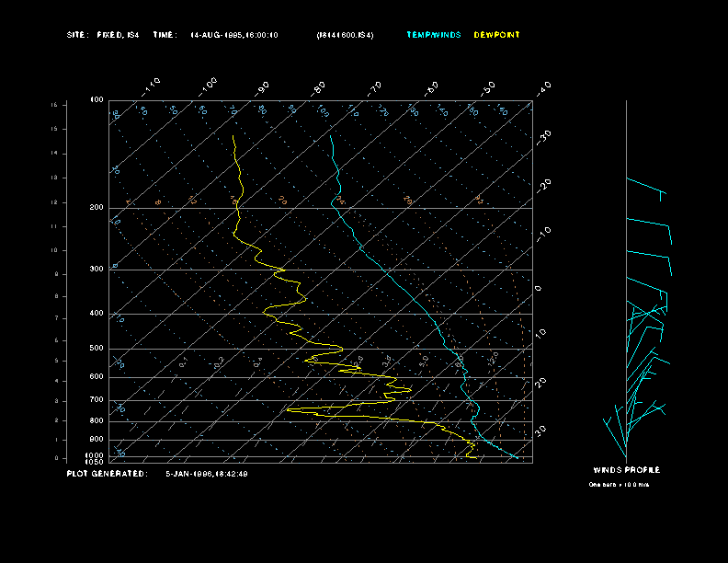728x563 pixels.
Task: Click the 'WINDS PROFILE' caption
Action: pos(626,470)
